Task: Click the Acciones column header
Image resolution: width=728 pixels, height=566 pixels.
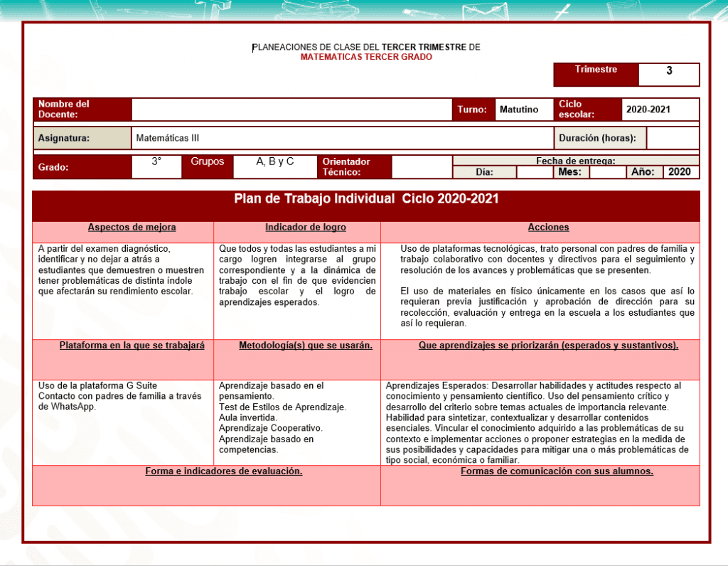Action: pyautogui.click(x=548, y=228)
